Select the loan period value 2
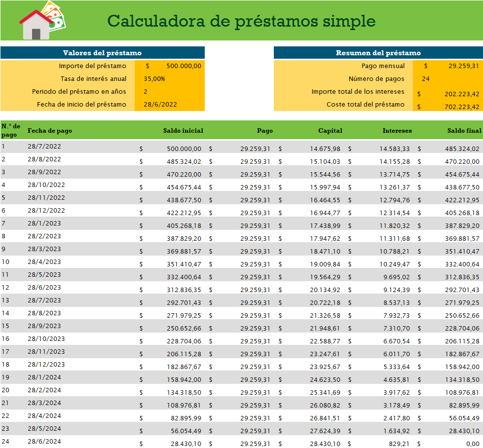The height and width of the screenshot is (448, 483). 146,92
